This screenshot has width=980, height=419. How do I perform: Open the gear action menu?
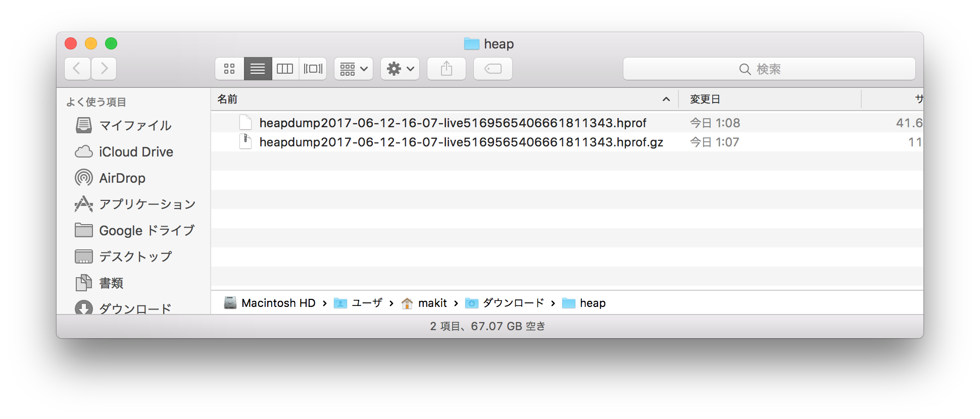tap(400, 69)
